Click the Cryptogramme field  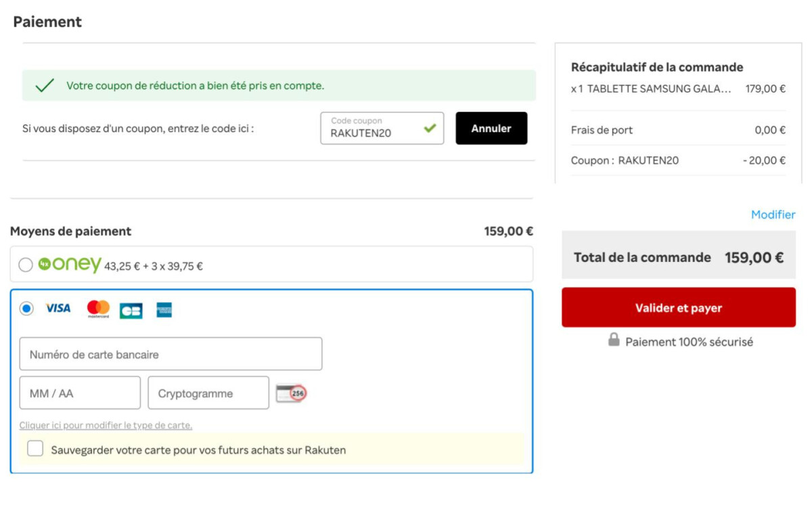pos(208,393)
